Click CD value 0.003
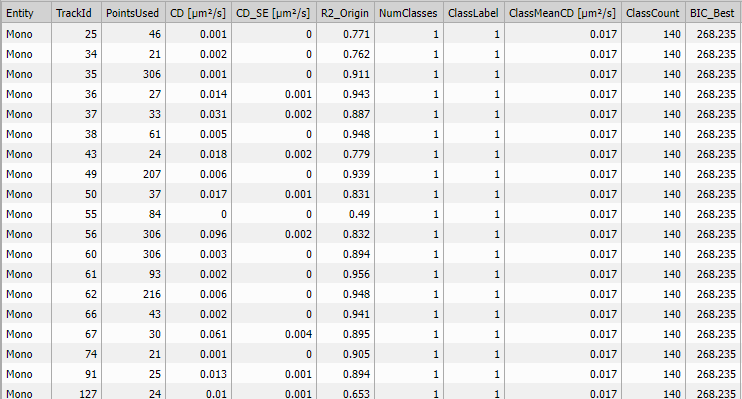 click(x=213, y=254)
